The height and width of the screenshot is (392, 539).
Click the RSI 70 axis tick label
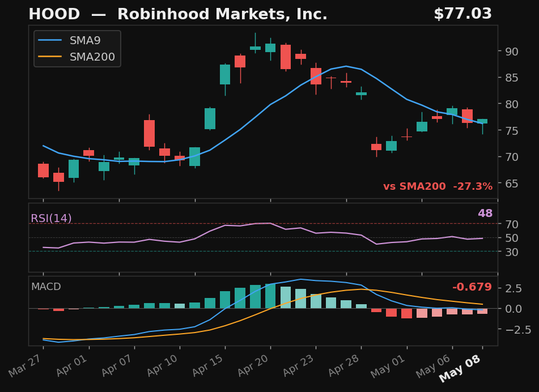click(511, 224)
